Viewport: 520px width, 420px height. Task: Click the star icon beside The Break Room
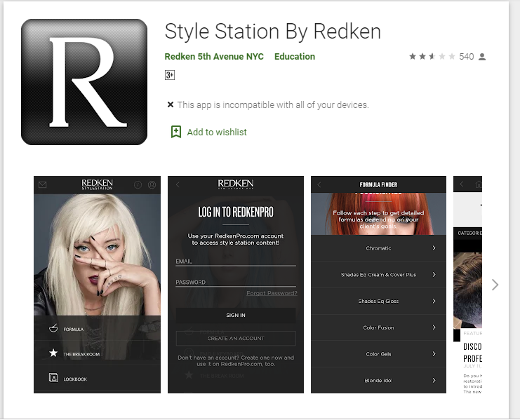(53, 353)
